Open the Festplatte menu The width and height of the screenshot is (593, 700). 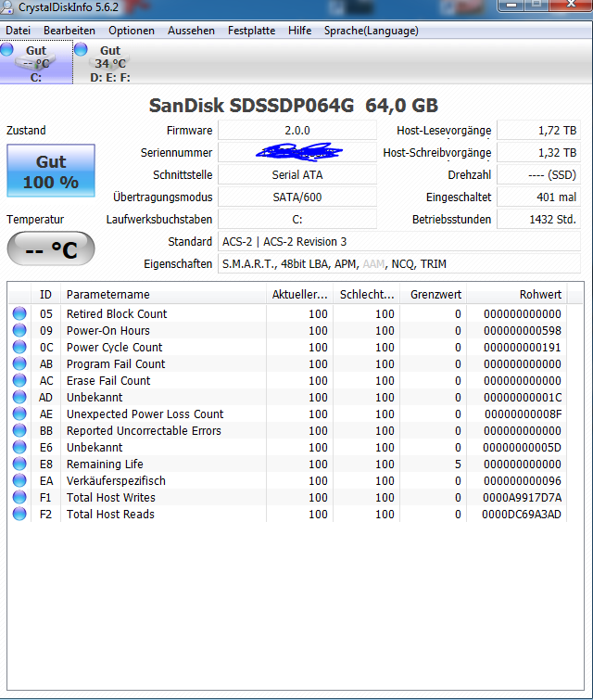pyautogui.click(x=251, y=31)
